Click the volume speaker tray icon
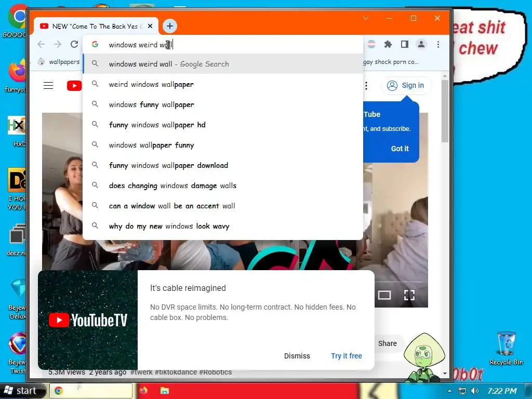 [x=475, y=391]
